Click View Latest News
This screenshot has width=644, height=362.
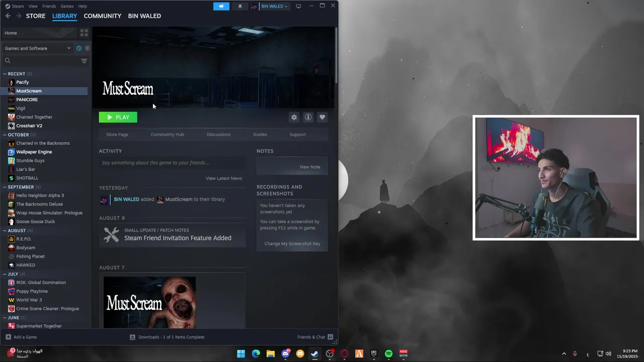click(x=224, y=178)
